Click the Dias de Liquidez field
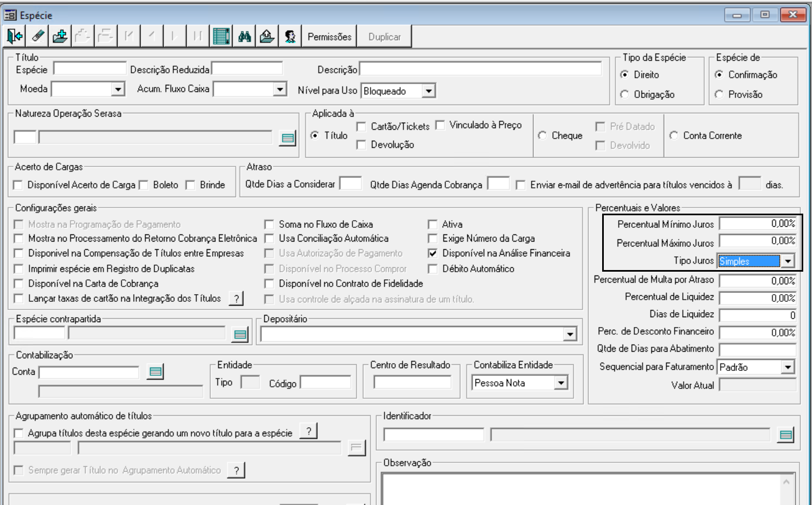This screenshot has width=812, height=505. [758, 315]
